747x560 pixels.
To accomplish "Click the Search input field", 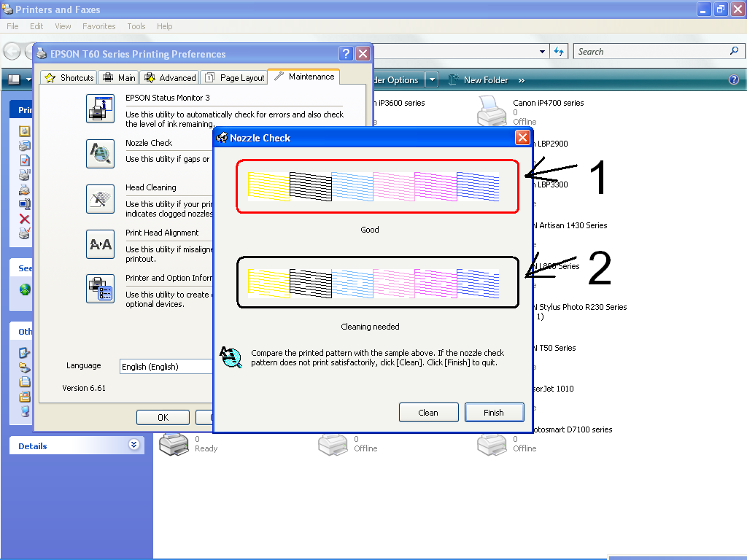I will (658, 52).
